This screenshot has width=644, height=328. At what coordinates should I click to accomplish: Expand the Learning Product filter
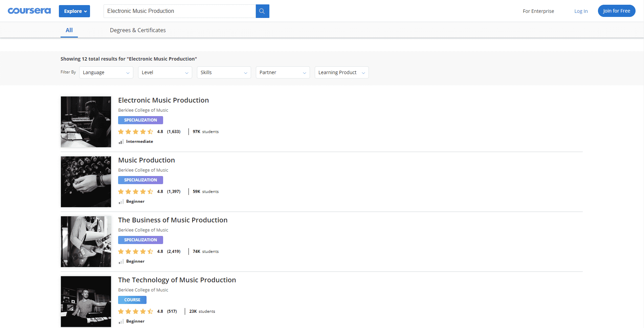pyautogui.click(x=341, y=72)
